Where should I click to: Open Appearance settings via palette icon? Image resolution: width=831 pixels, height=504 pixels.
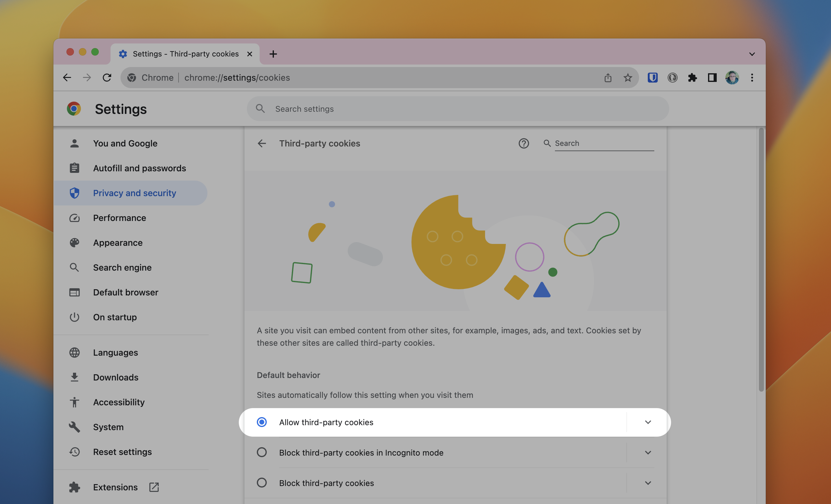pos(75,242)
